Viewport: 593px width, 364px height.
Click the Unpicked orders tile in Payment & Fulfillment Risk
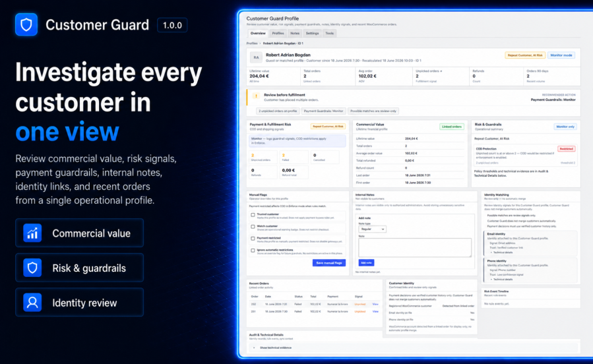pos(263,157)
